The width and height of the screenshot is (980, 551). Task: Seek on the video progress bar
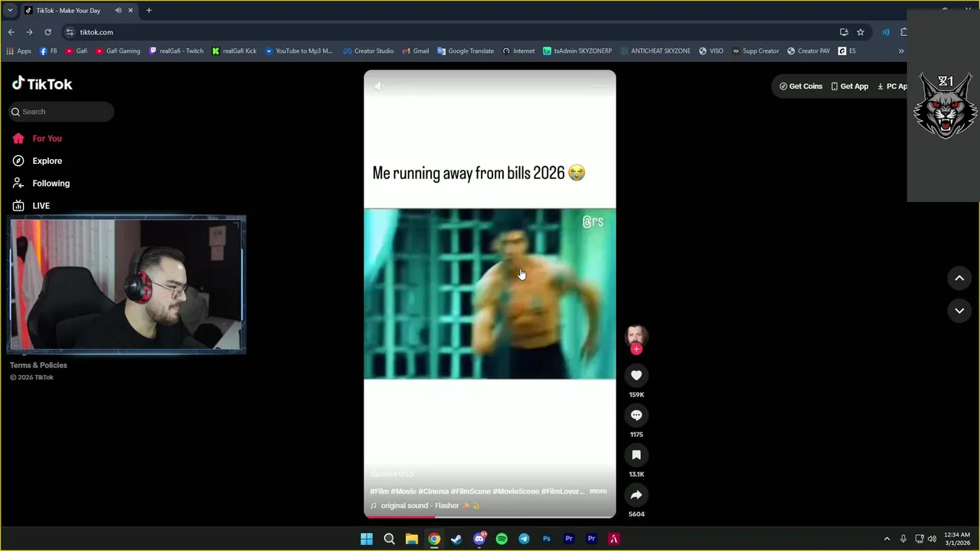click(490, 517)
